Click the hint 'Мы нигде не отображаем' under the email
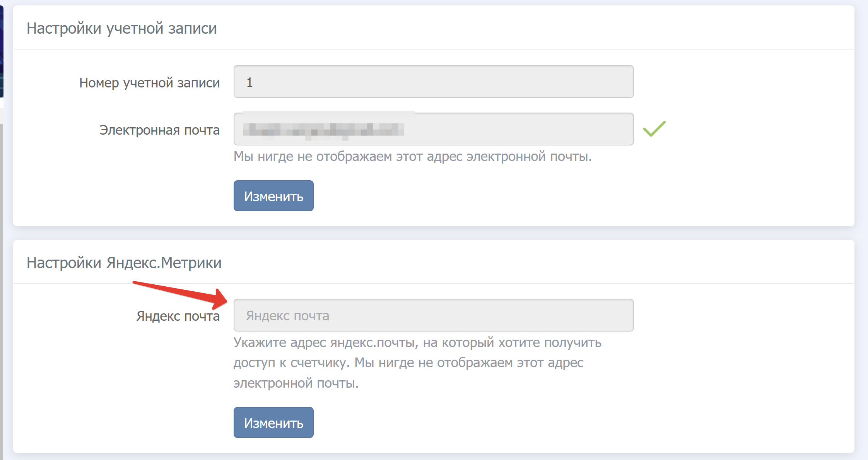The image size is (868, 460). point(412,156)
